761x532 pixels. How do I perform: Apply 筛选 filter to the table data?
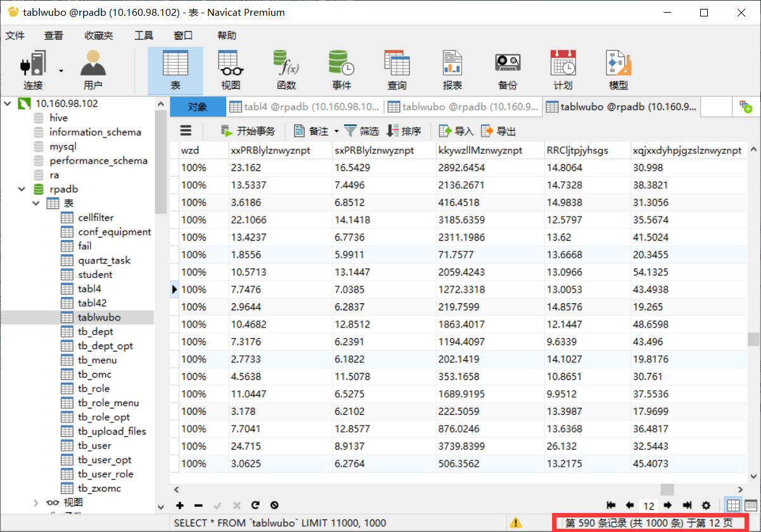pos(361,130)
